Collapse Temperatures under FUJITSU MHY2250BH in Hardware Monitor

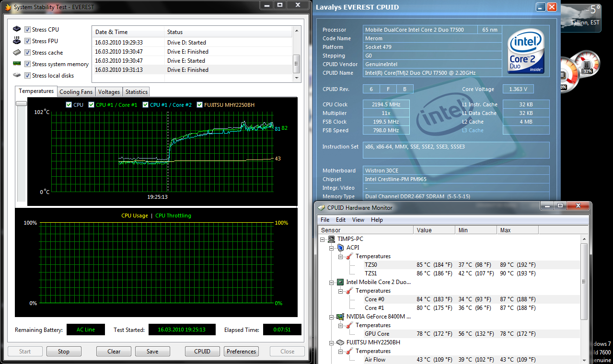point(340,351)
